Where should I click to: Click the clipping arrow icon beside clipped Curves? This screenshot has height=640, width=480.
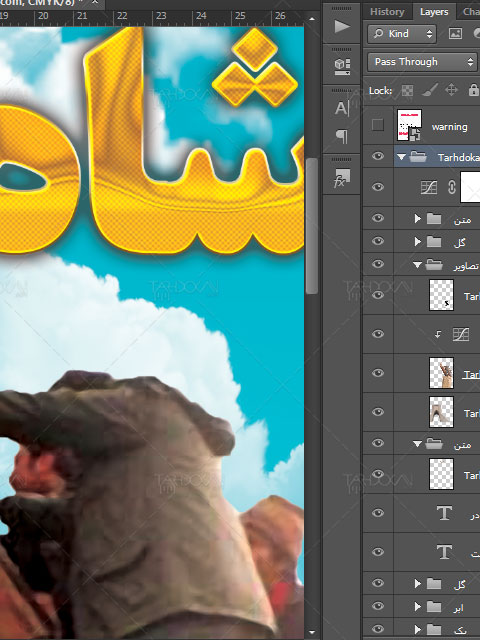click(x=438, y=335)
